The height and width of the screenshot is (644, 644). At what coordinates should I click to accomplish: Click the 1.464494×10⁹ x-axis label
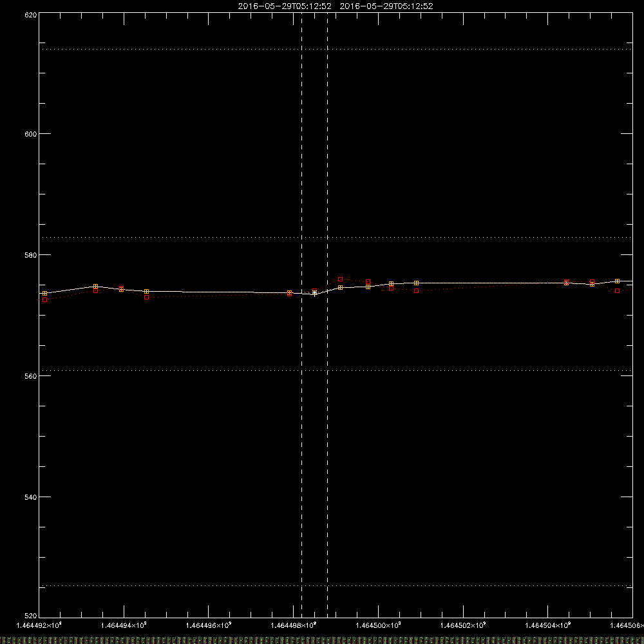[x=124, y=625]
